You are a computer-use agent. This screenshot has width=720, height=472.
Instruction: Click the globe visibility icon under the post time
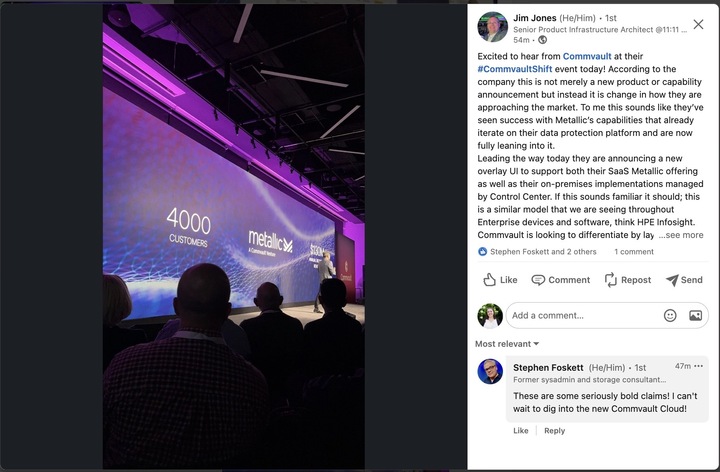coord(542,40)
